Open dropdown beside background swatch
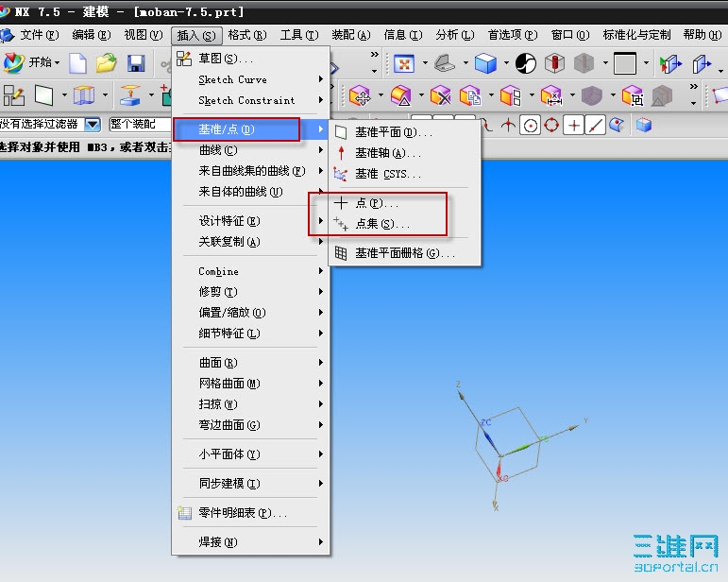Screen dimensions: 728x582 pos(646,63)
